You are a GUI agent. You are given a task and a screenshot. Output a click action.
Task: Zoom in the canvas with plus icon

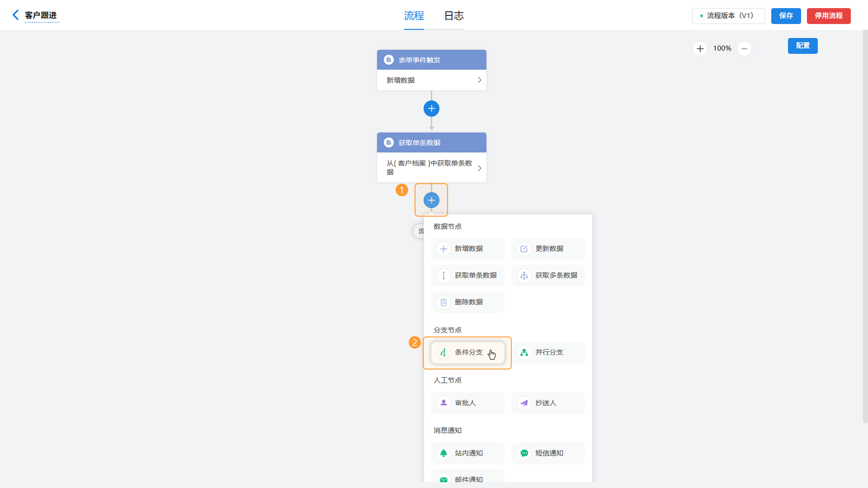click(700, 49)
